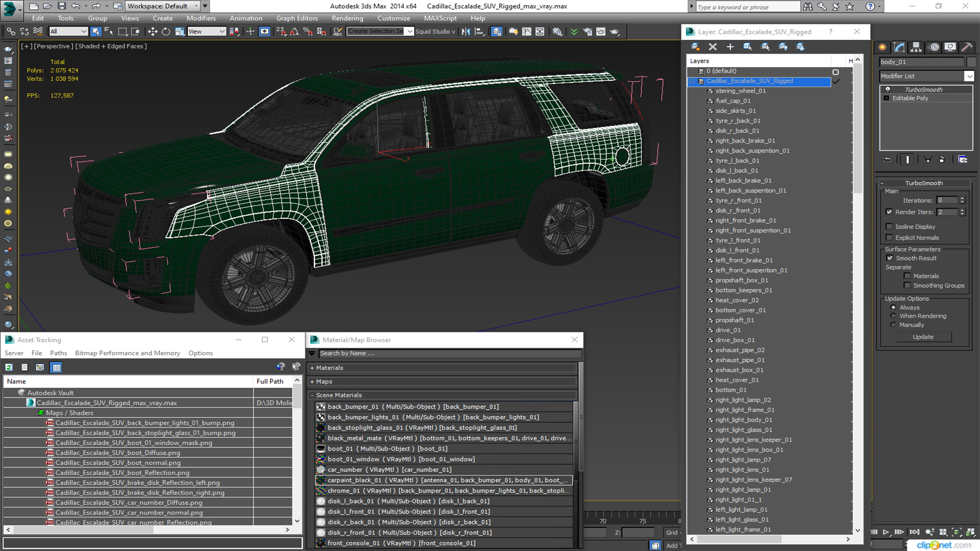This screenshot has width=980, height=551.
Task: Open the Motion command panel tab
Action: click(934, 47)
